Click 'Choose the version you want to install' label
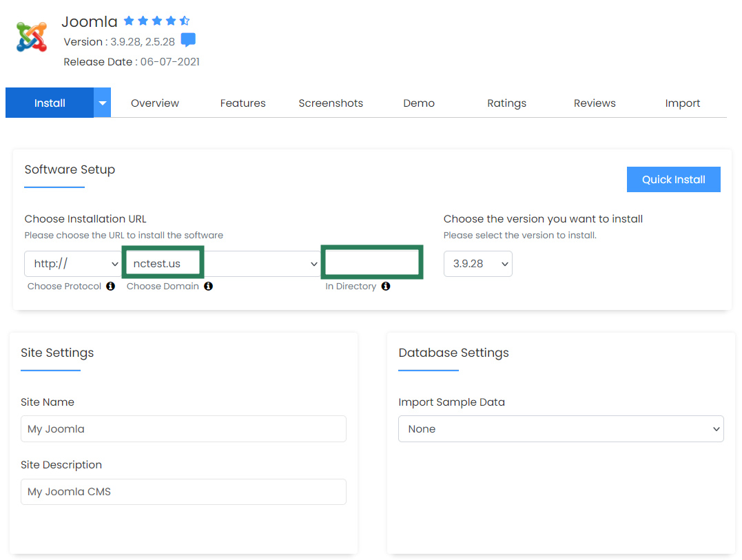 tap(544, 219)
